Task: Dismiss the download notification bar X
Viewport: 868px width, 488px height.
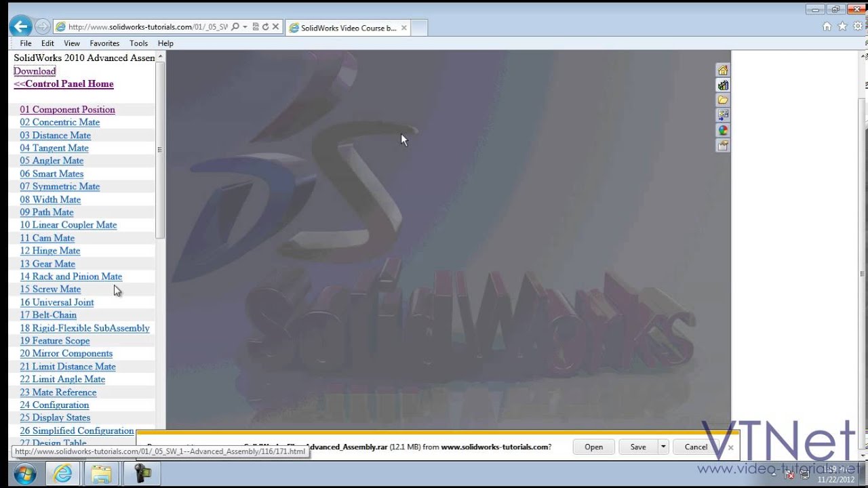Action: click(730, 447)
